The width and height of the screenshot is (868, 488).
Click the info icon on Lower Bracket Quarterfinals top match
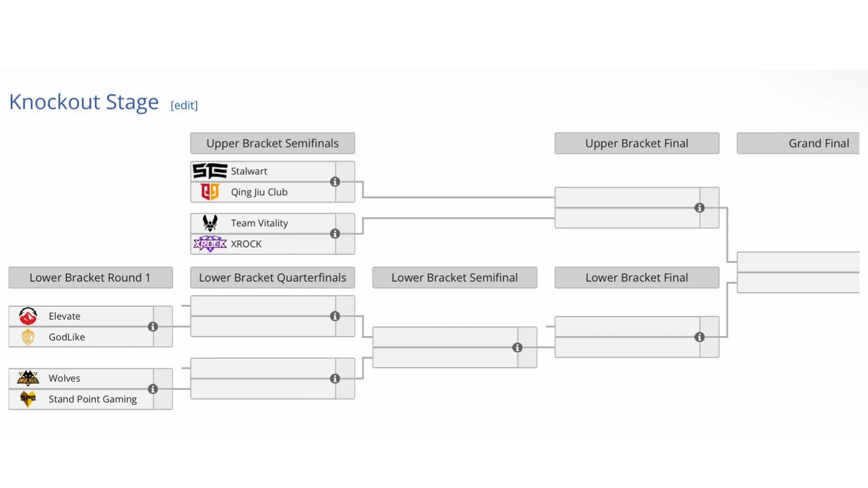click(335, 316)
